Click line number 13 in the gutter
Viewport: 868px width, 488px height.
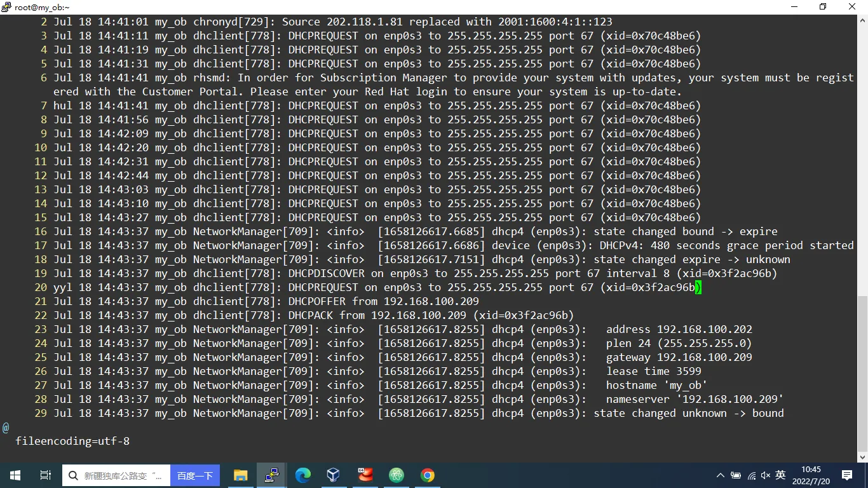click(41, 189)
